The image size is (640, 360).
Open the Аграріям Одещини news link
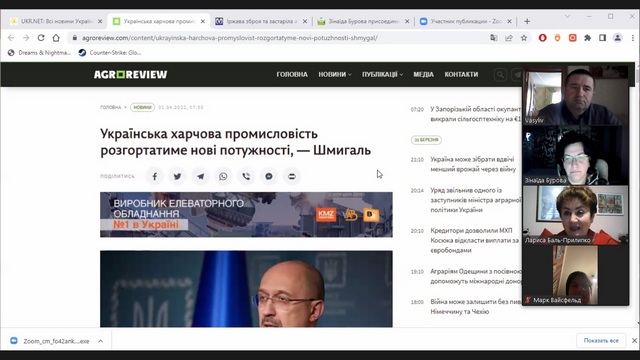tap(476, 276)
